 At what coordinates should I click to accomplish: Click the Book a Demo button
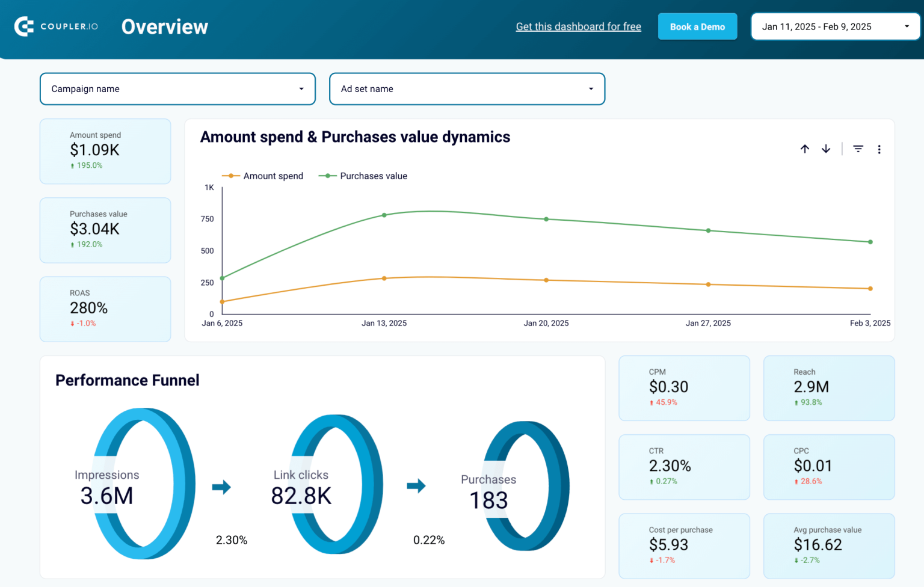(x=697, y=26)
